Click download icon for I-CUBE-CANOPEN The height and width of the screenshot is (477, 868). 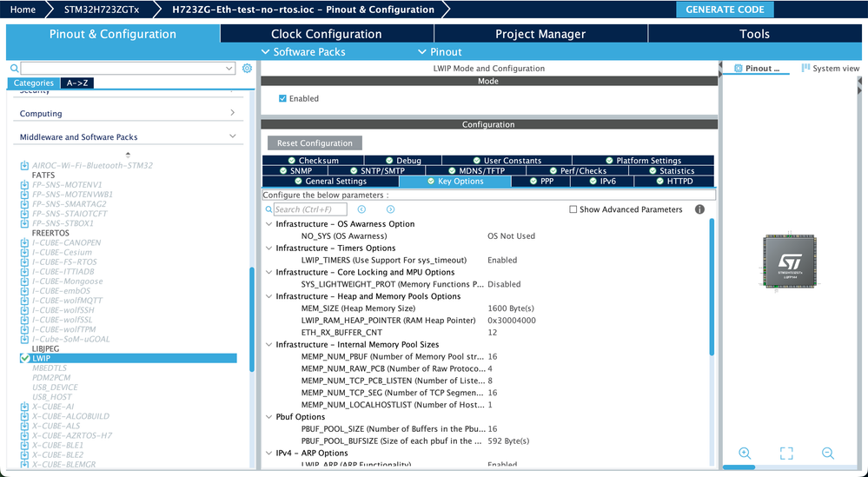[24, 243]
